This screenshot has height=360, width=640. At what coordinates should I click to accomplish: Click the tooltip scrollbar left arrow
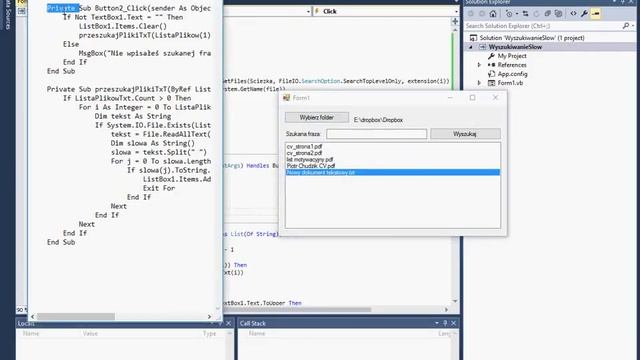point(33,316)
